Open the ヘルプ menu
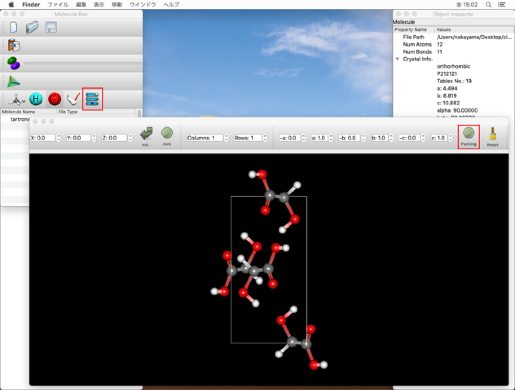Image resolution: width=515 pixels, height=390 pixels. pos(171,4)
